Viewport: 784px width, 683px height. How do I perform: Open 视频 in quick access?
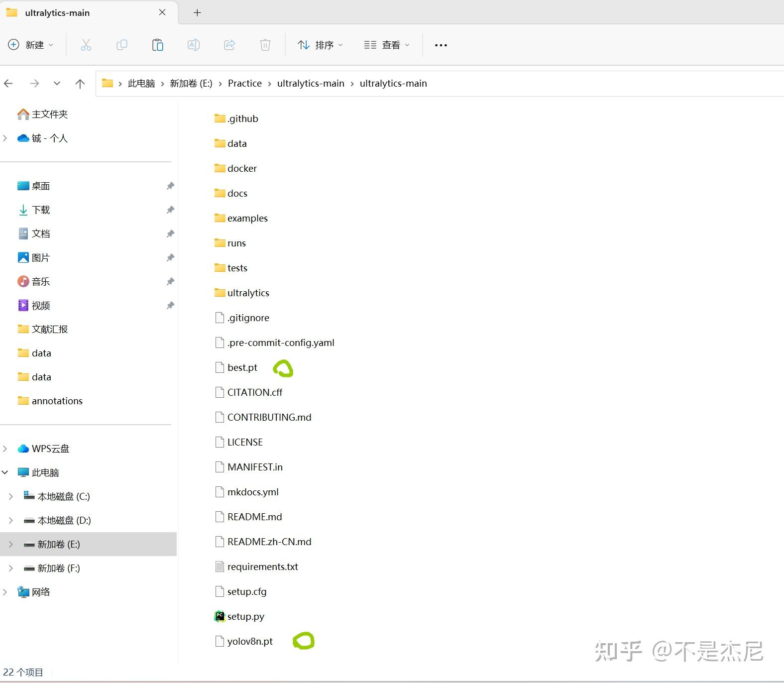pyautogui.click(x=33, y=305)
